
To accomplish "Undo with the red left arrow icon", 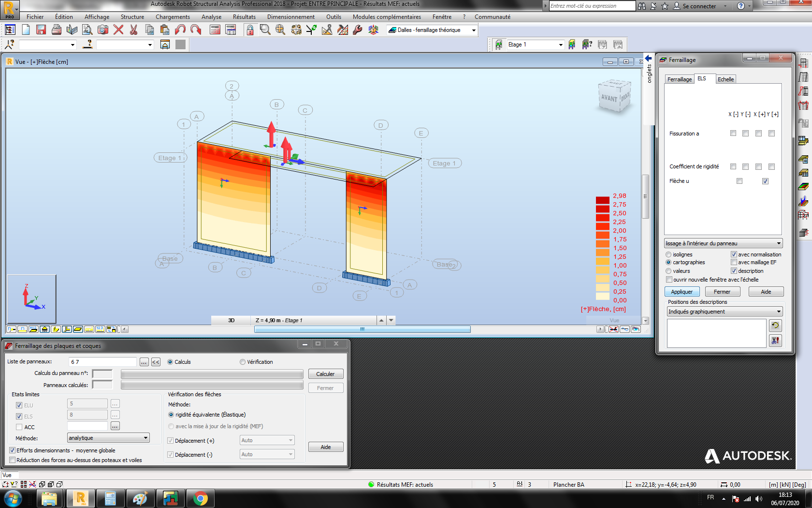I will (180, 30).
